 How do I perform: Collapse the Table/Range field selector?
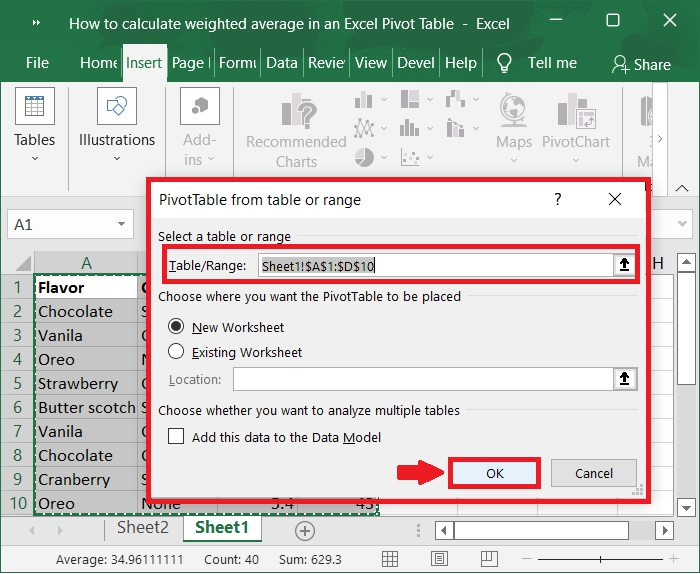click(x=624, y=265)
